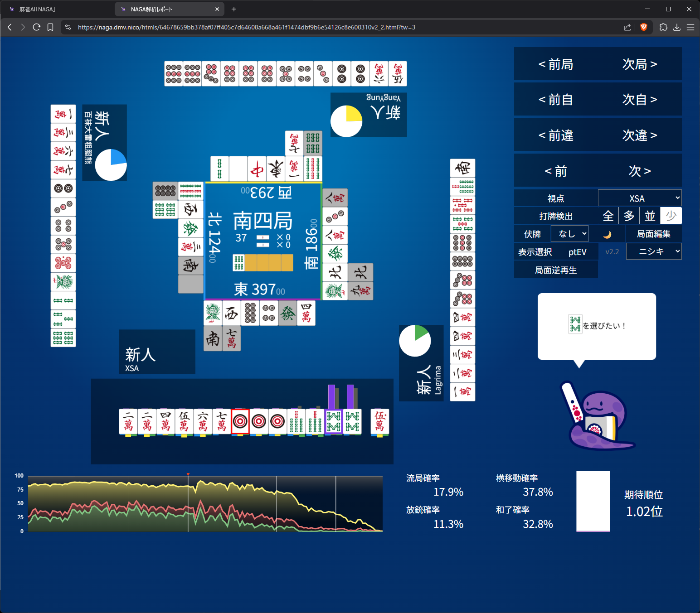The height and width of the screenshot is (613, 700).
Task: Expand the 伏牌 なし dropdown
Action: tap(569, 234)
